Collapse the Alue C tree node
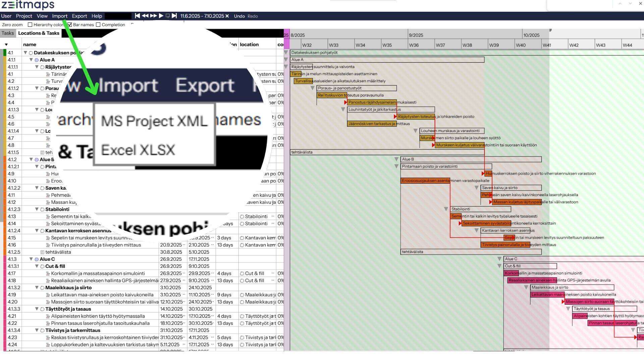644x362 pixels. pos(31,259)
